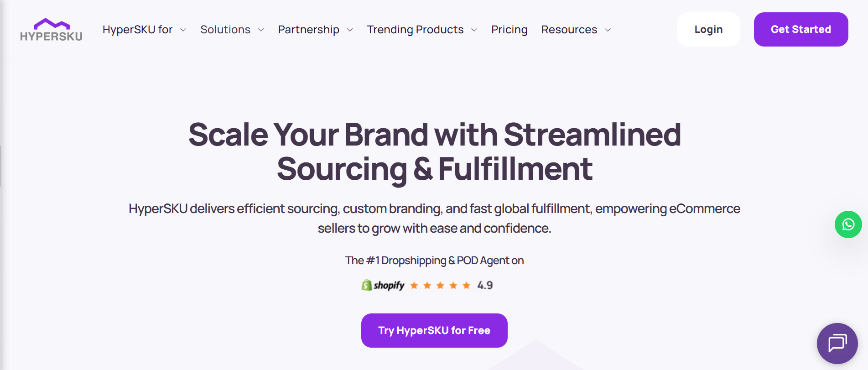Click the first rating star
868x370 pixels.
tap(414, 286)
